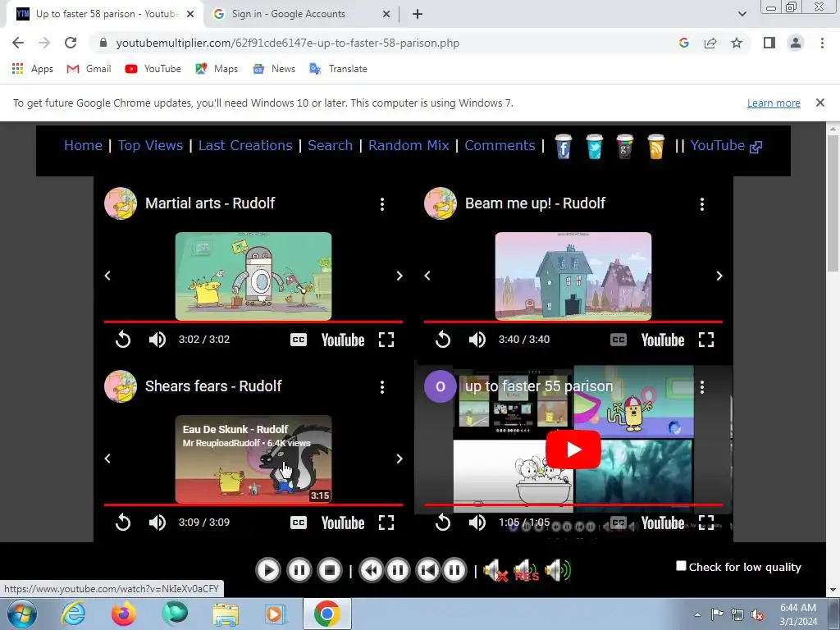Replay the Martial arts - Rudolf video
The width and height of the screenshot is (840, 630).
pos(123,340)
